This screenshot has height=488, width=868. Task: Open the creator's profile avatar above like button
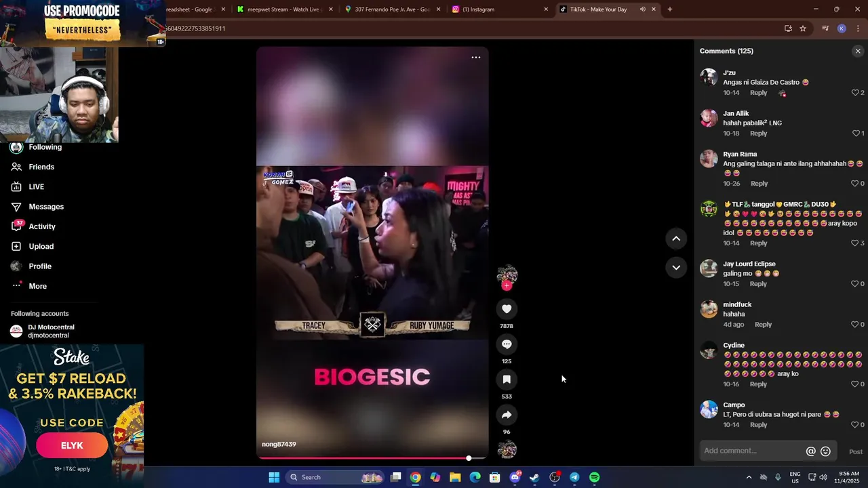(x=507, y=274)
